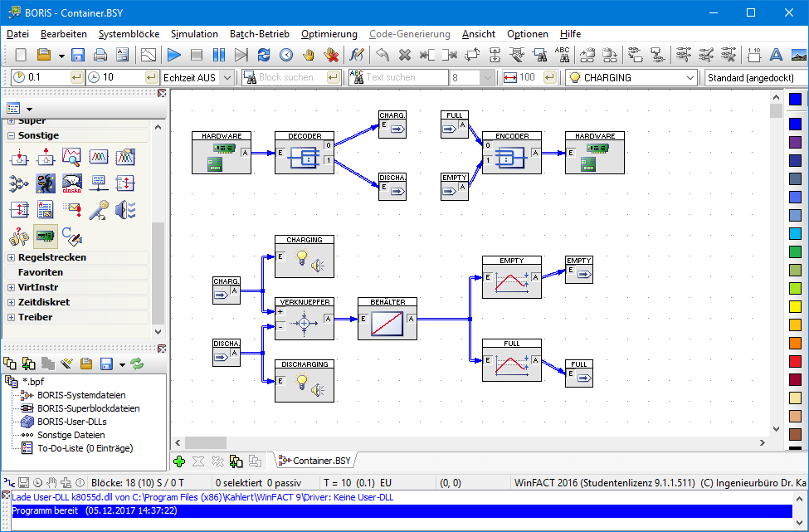809x532 pixels.
Task: Open the Echtzeit AUS dropdown
Action: pyautogui.click(x=227, y=77)
